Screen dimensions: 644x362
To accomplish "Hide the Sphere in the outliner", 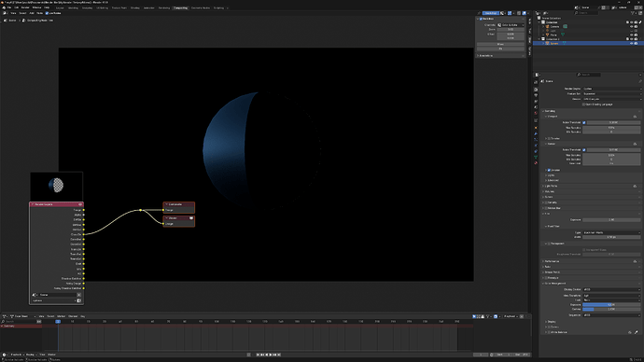I will (632, 43).
